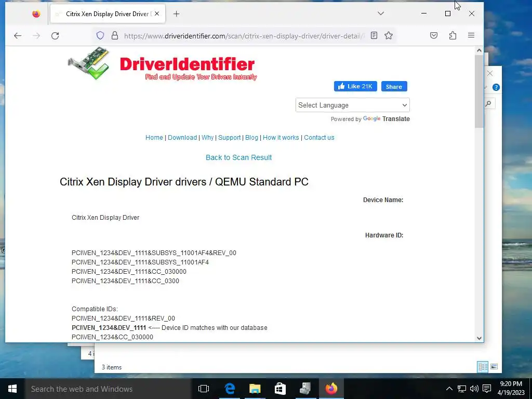This screenshot has width=532, height=399.
Task: Open the Contact us link
Action: [319, 137]
